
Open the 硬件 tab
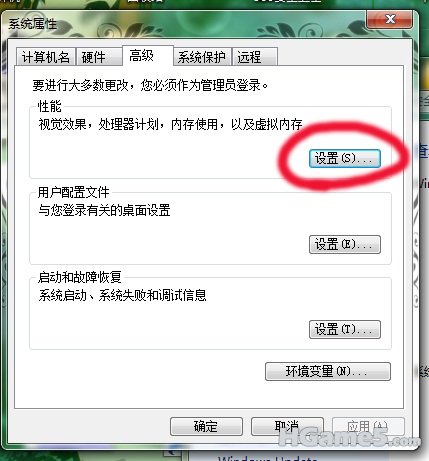tap(99, 57)
